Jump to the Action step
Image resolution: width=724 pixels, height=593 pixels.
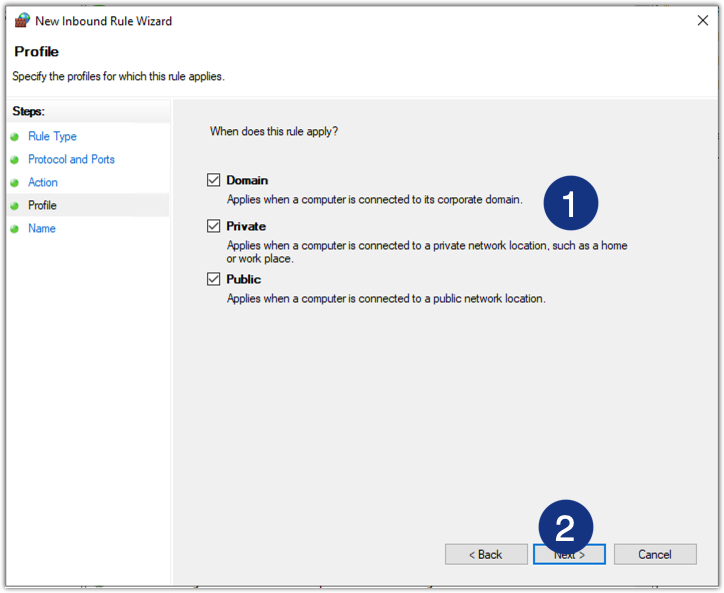tap(43, 183)
